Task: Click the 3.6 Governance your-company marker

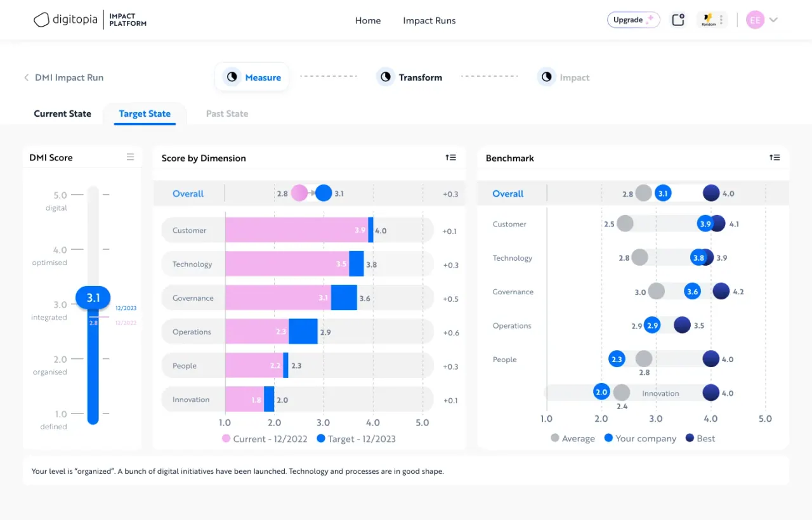Action: tap(692, 292)
